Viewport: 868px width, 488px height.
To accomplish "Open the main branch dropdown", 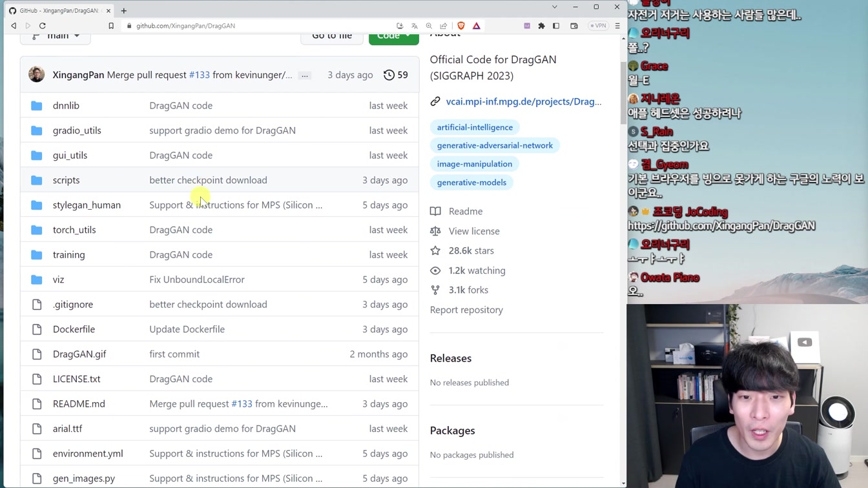I will [x=56, y=37].
